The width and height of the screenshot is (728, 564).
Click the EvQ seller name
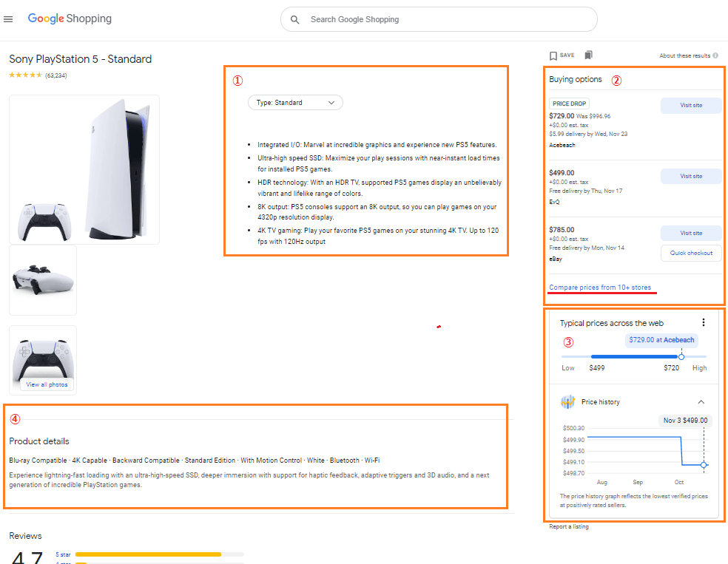point(554,203)
